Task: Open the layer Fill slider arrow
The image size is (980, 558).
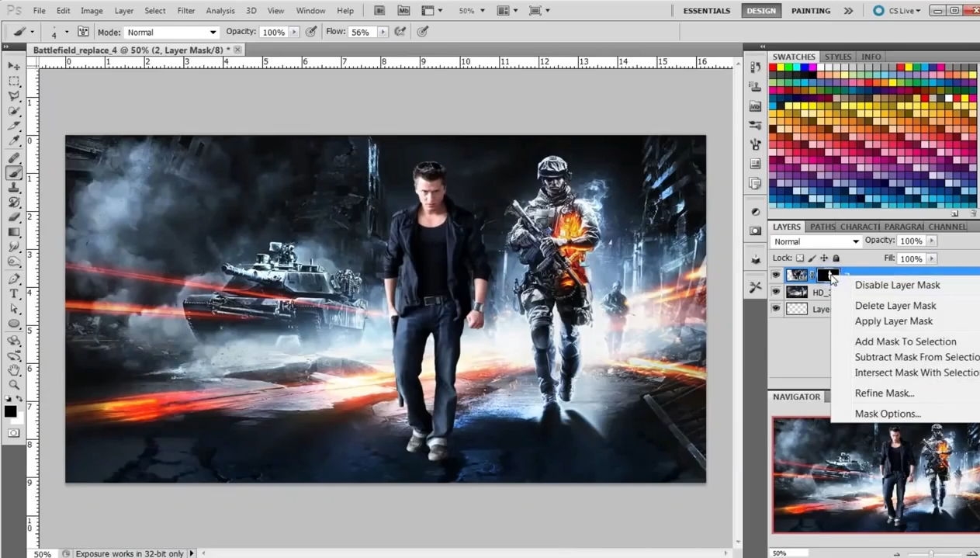Action: 932,258
